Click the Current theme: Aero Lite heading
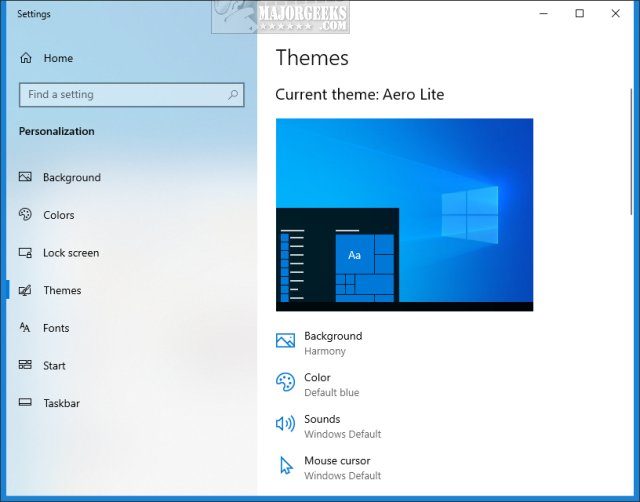Screen dimensions: 640x502 pos(360,94)
